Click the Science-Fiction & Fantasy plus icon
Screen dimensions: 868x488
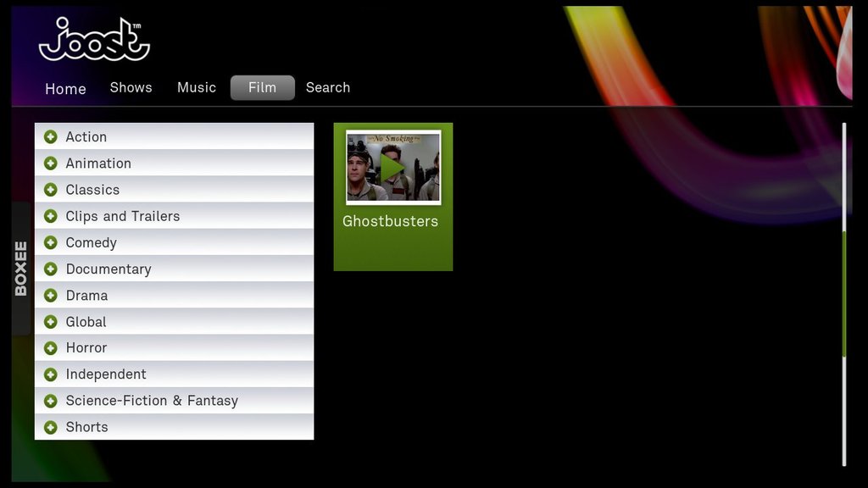click(x=50, y=401)
